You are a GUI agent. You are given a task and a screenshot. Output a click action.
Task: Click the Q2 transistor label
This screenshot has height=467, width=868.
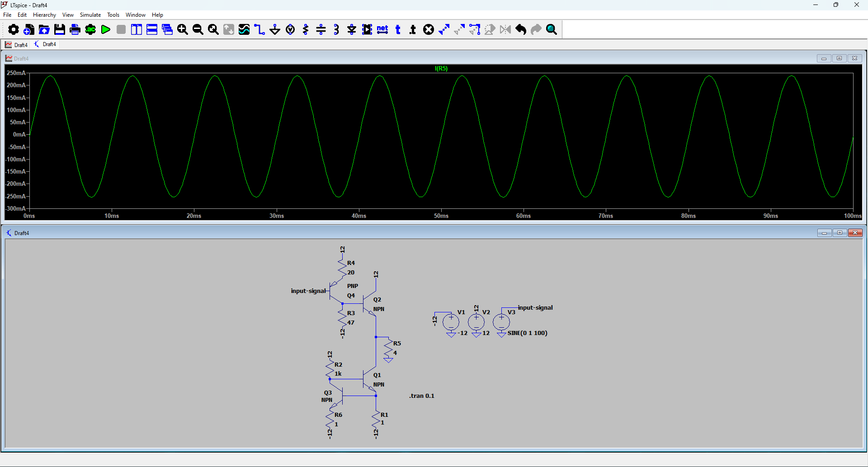click(377, 300)
